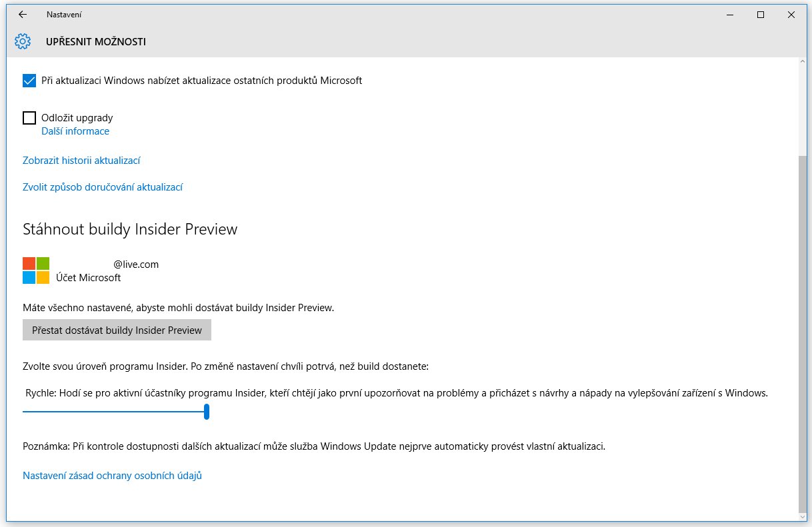The width and height of the screenshot is (812, 527).
Task: Click the UPŘESNIT MOŽNOSTI page title
Action: click(x=96, y=42)
